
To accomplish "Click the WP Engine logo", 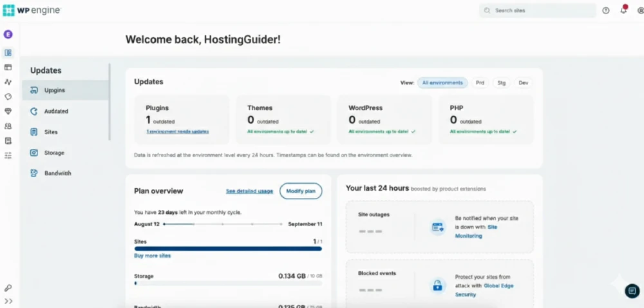I will 32,10.
